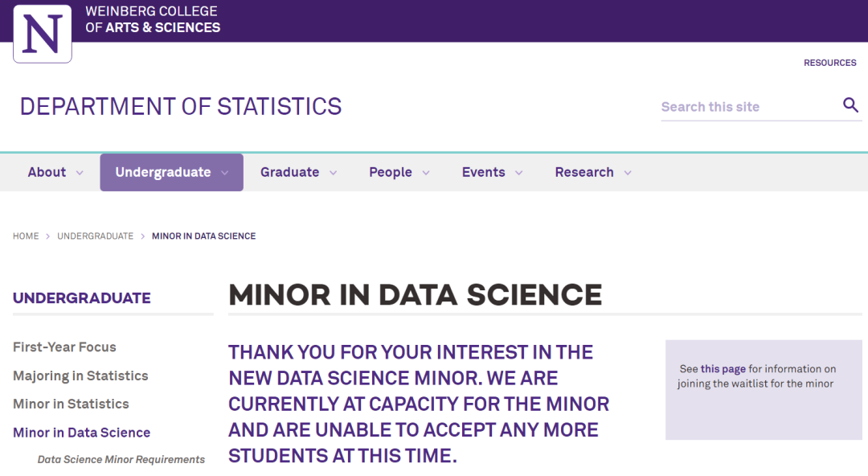Open Minor in Statistics sidebar link
Screen dimensions: 868x476
pyautogui.click(x=71, y=404)
